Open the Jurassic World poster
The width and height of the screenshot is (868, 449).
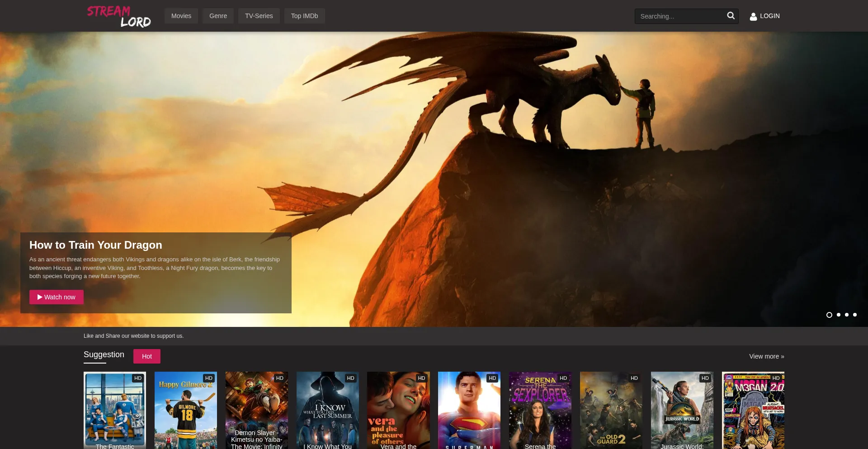point(682,411)
